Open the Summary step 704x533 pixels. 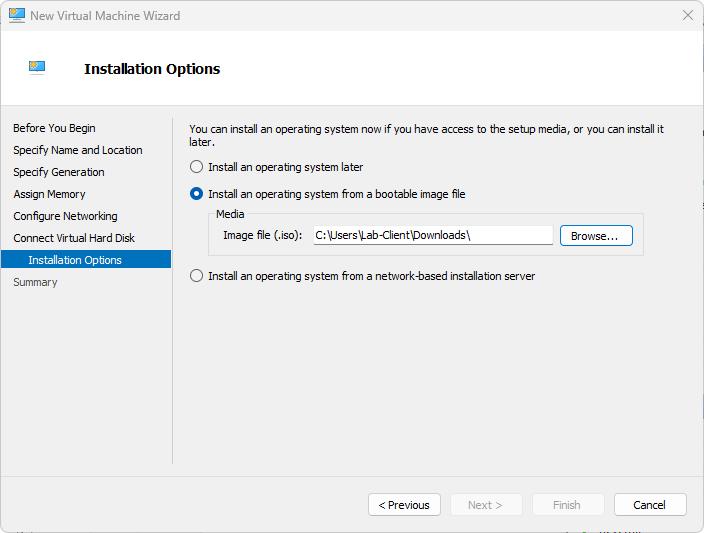tap(35, 282)
